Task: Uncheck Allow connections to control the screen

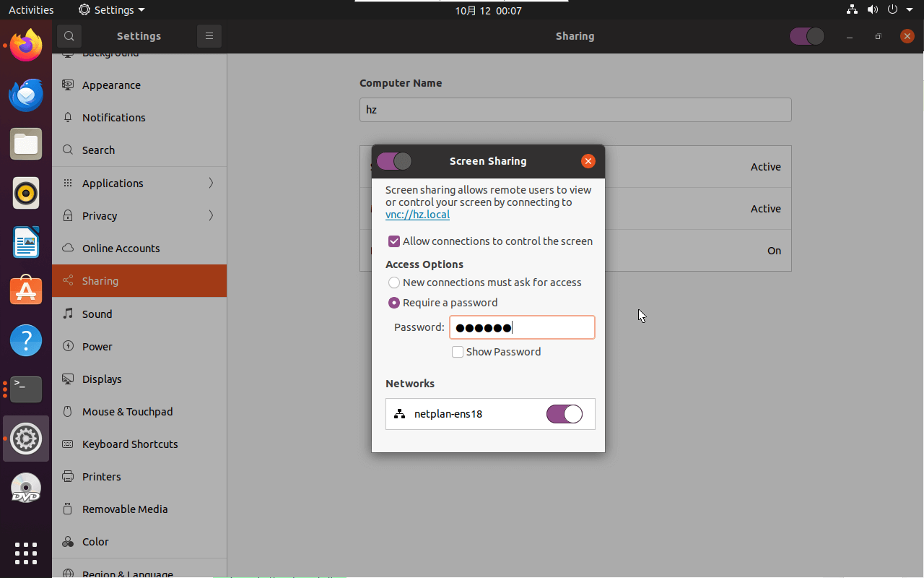Action: [394, 241]
